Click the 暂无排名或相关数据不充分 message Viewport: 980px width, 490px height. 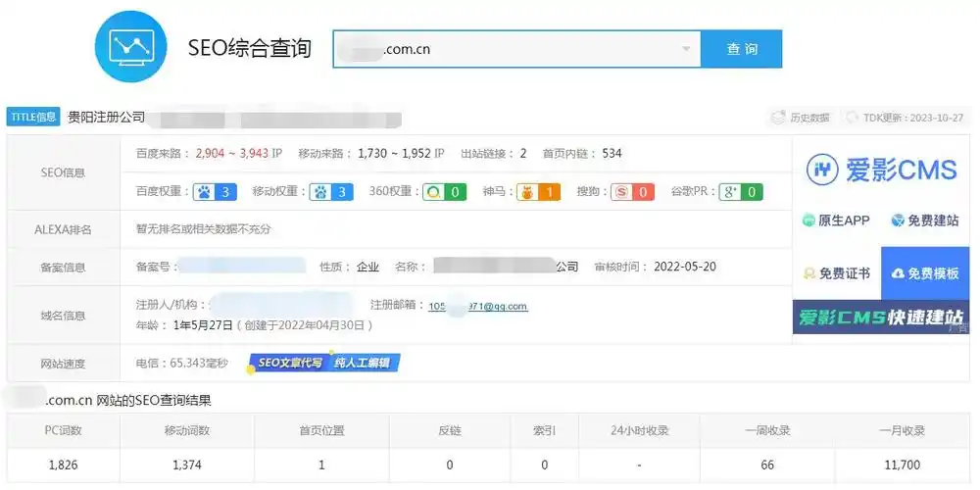(x=204, y=228)
